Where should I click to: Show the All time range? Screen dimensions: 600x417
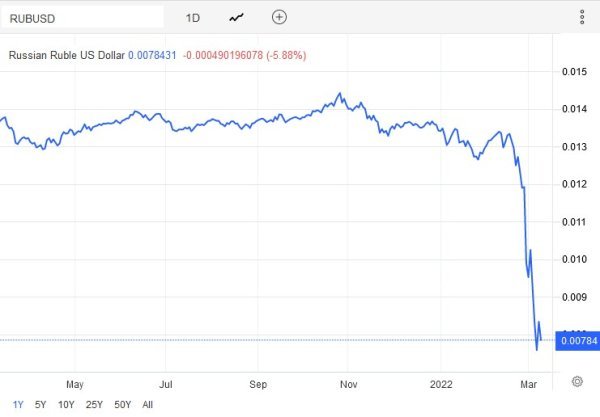click(x=147, y=404)
